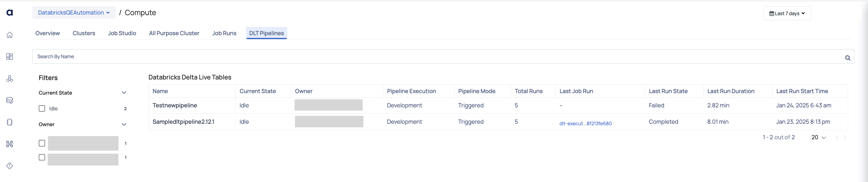The width and height of the screenshot is (868, 182).
Task: Check the Idle state filter checkbox
Action: [x=42, y=108]
